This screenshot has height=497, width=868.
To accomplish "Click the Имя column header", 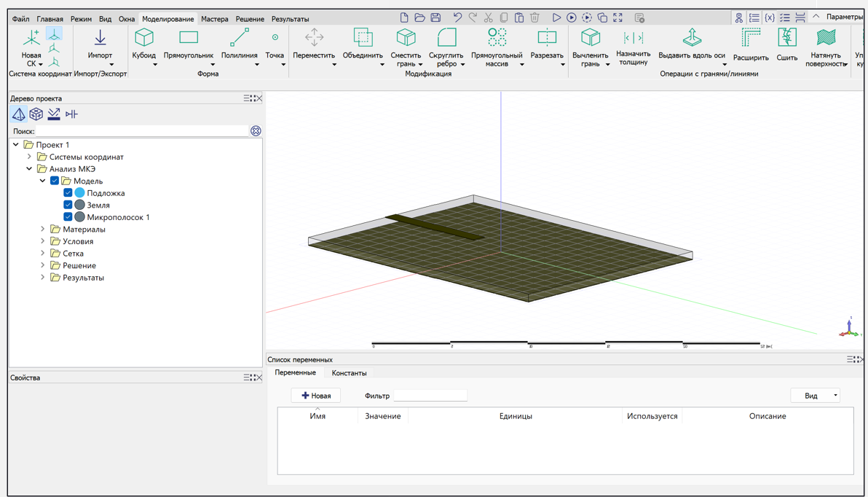I will [x=317, y=416].
